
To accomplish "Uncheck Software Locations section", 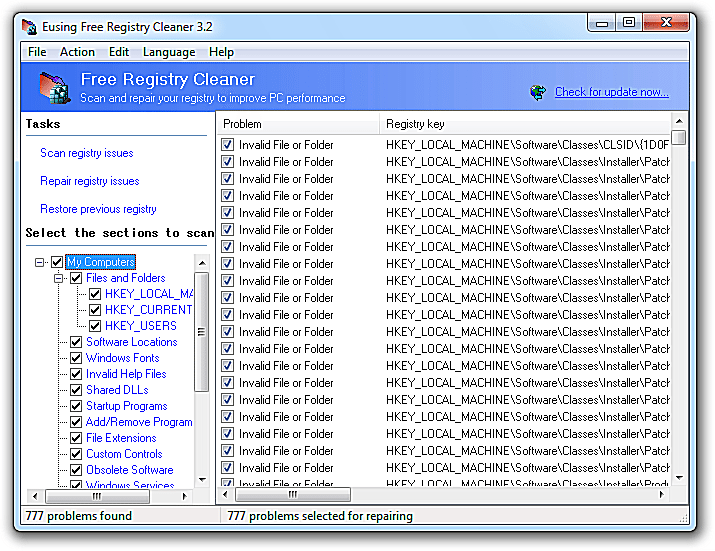I will click(76, 342).
